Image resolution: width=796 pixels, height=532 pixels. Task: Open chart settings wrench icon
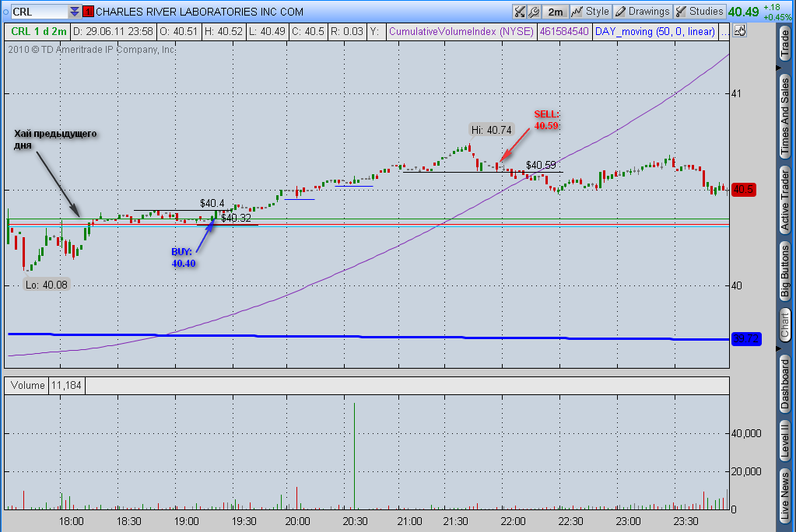(534, 11)
